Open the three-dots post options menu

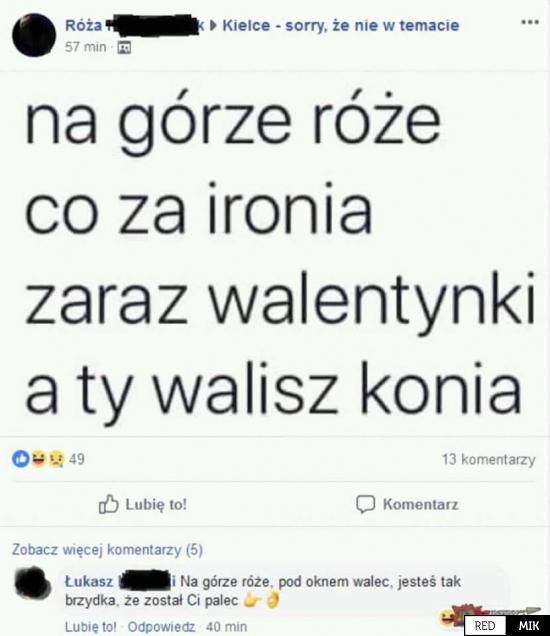(530, 22)
